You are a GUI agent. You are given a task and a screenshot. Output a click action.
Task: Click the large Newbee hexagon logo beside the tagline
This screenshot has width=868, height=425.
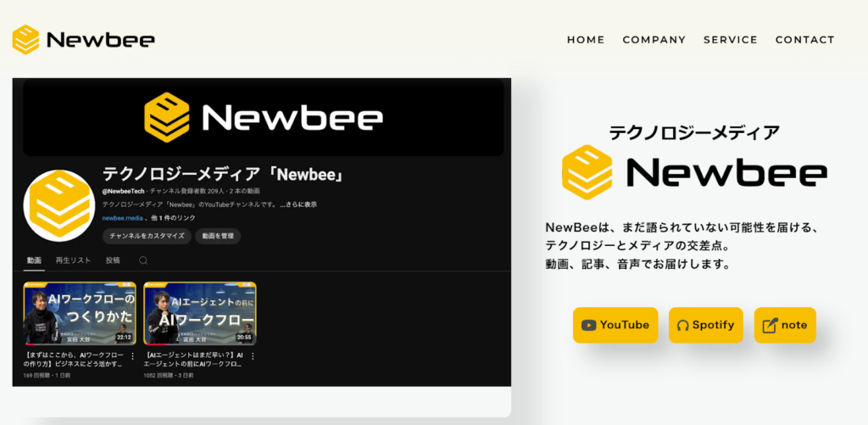point(587,172)
